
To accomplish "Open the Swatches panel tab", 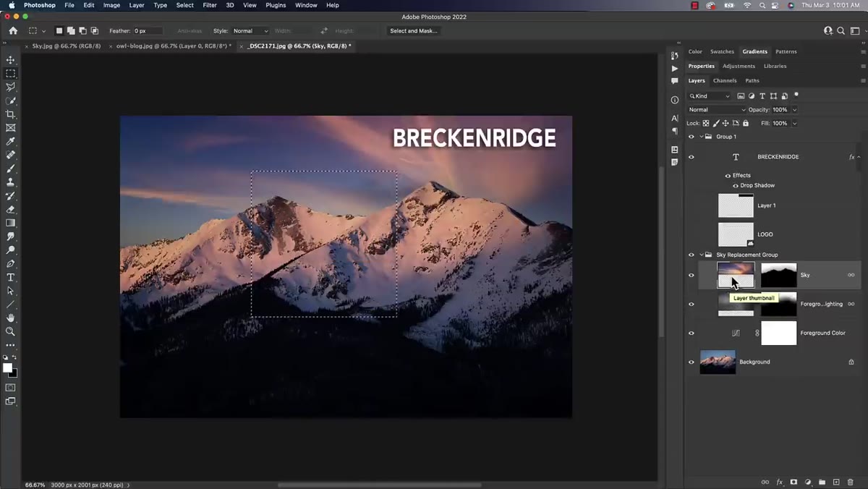I will (722, 52).
